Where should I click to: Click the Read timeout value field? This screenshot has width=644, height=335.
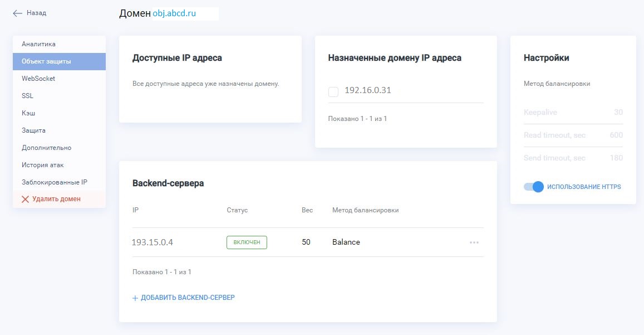(616, 135)
